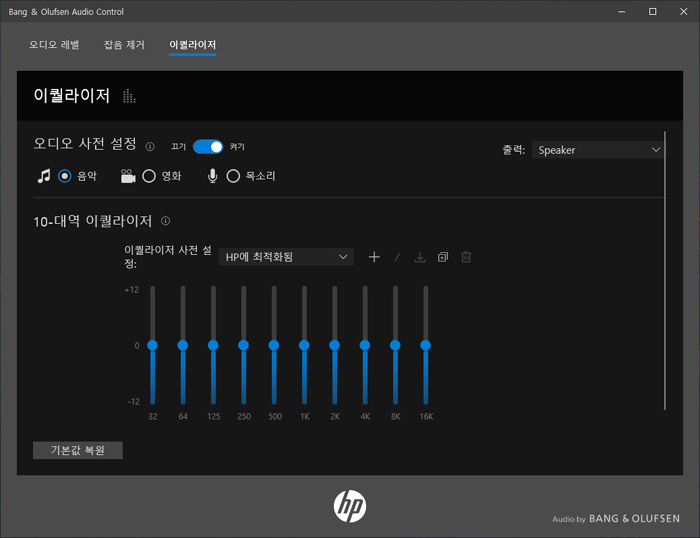Click the 250 Hz band slider handle
Screen dimensions: 700x538
click(244, 345)
